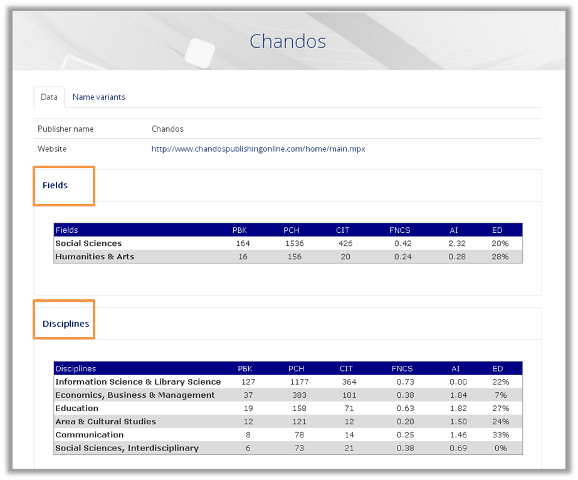Click the Chandos page title

(x=288, y=41)
